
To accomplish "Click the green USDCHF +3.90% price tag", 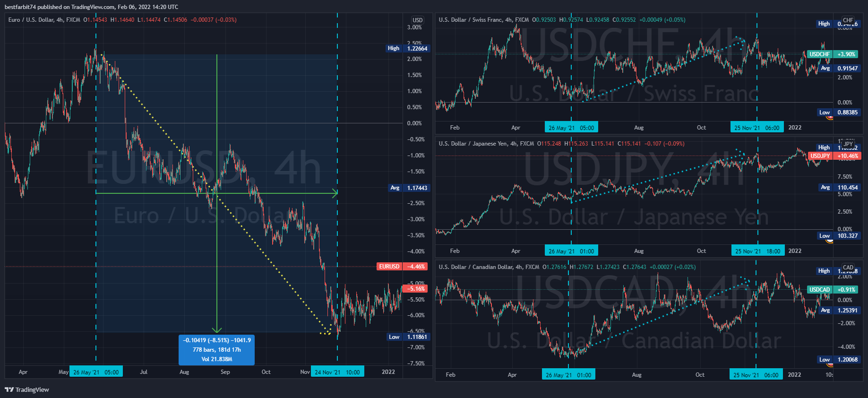I will [x=833, y=54].
